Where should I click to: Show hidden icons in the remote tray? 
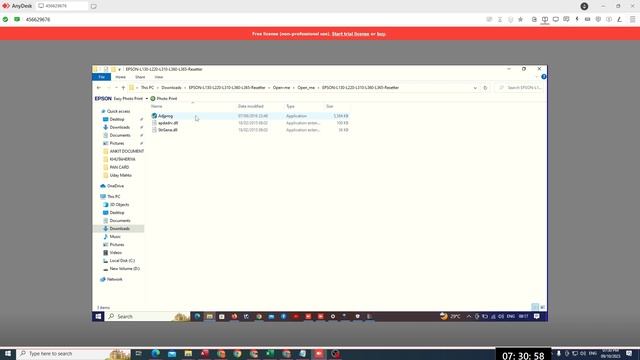coord(469,316)
